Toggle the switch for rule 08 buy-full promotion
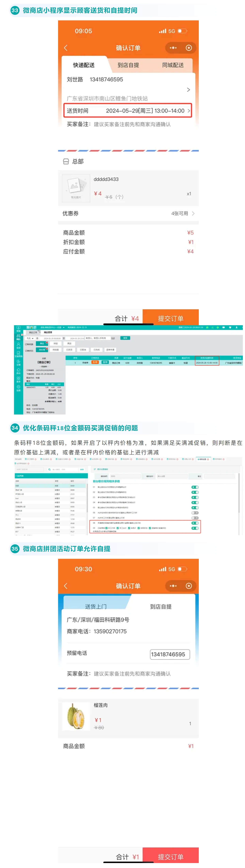The width and height of the screenshot is (245, 868). 195,523
